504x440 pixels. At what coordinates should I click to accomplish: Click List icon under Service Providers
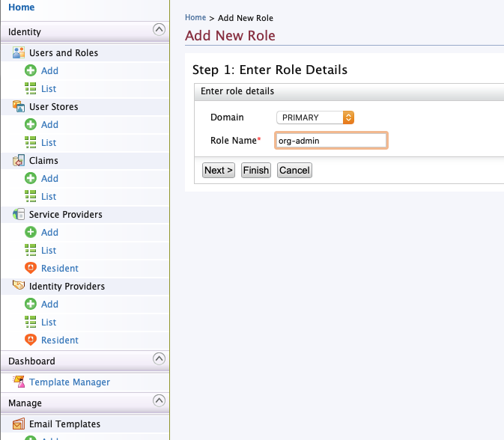[x=31, y=251]
